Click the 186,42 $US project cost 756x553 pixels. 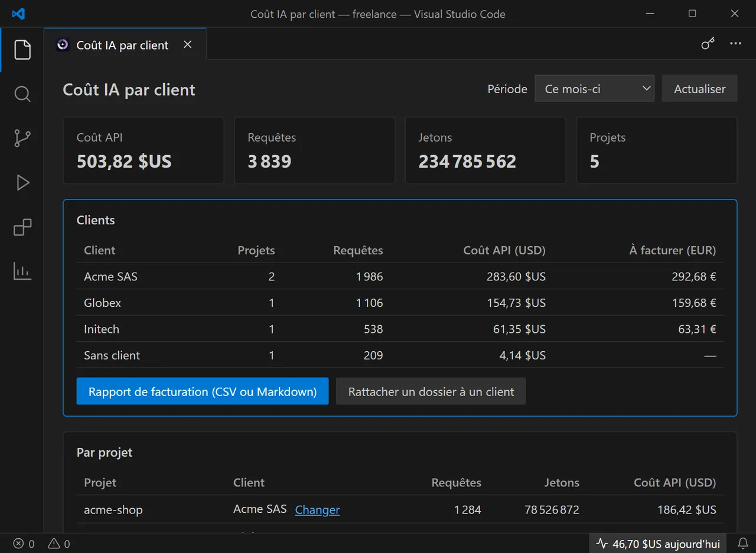point(687,509)
